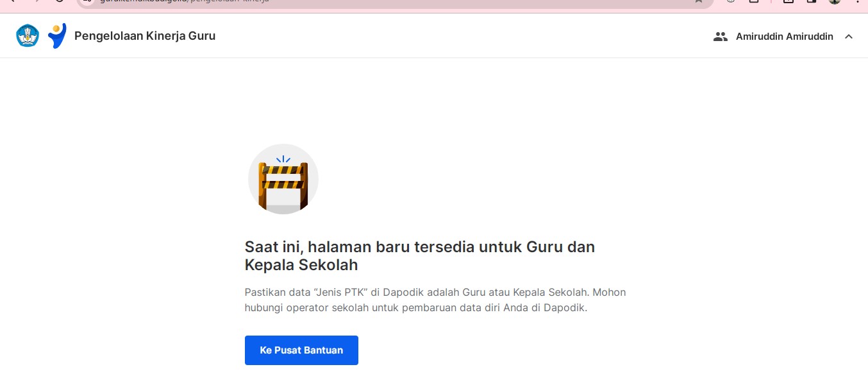The width and height of the screenshot is (868, 376).
Task: Click the people account icon
Action: pos(721,37)
